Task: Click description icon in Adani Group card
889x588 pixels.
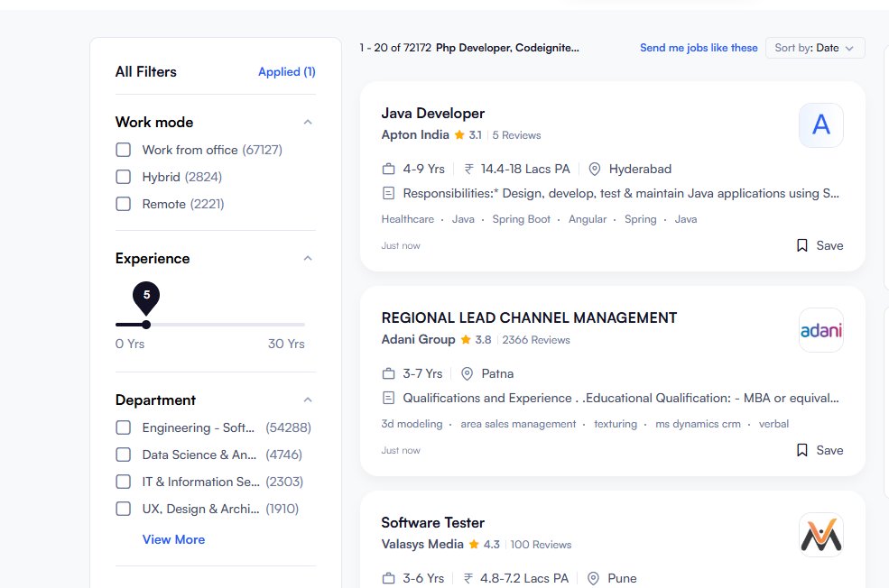Action: pos(388,399)
